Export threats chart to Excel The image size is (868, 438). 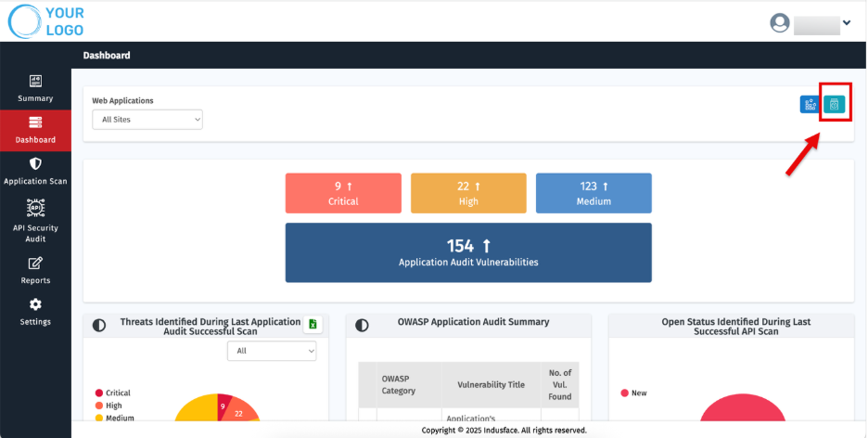point(313,325)
